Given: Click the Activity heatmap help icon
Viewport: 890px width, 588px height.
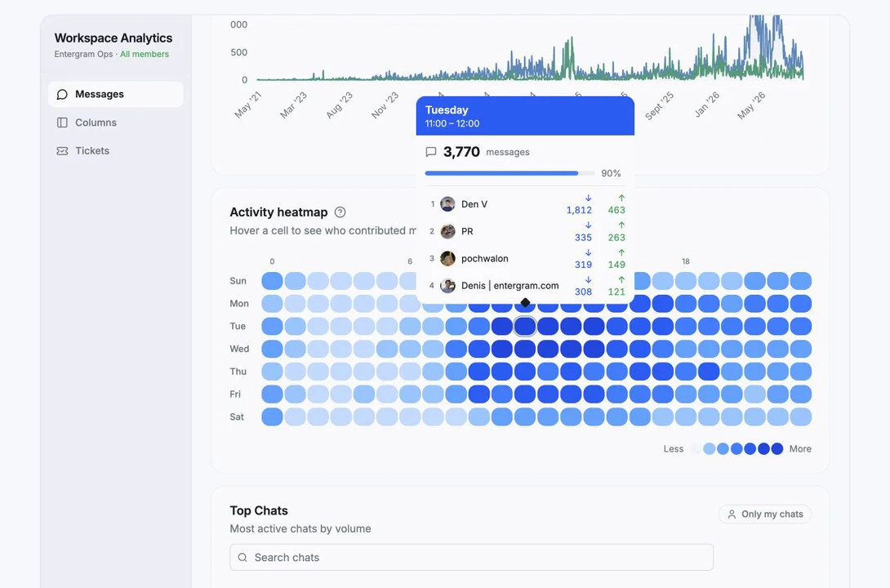Looking at the screenshot, I should (340, 212).
